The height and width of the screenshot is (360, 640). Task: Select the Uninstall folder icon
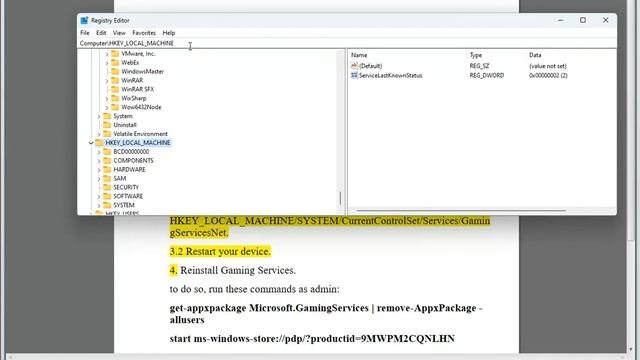107,125
